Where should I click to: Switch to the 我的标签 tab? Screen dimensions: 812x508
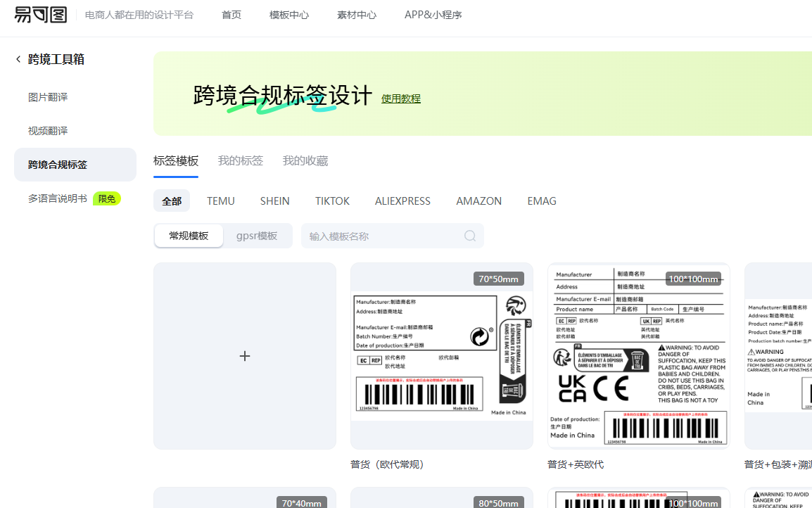point(240,161)
